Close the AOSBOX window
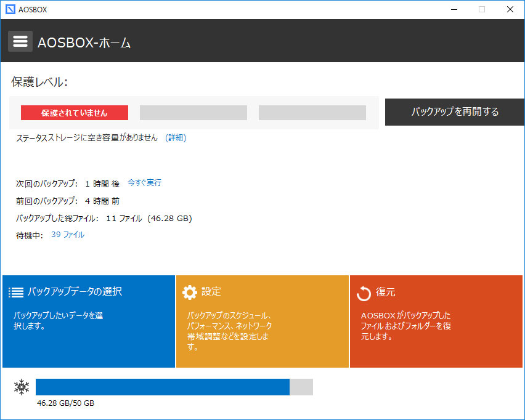Viewport: 525px width, 420px height. tap(510, 9)
